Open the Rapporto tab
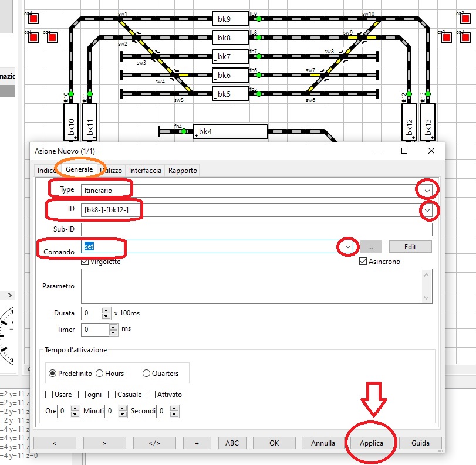This screenshot has height=465, width=476. point(183,171)
